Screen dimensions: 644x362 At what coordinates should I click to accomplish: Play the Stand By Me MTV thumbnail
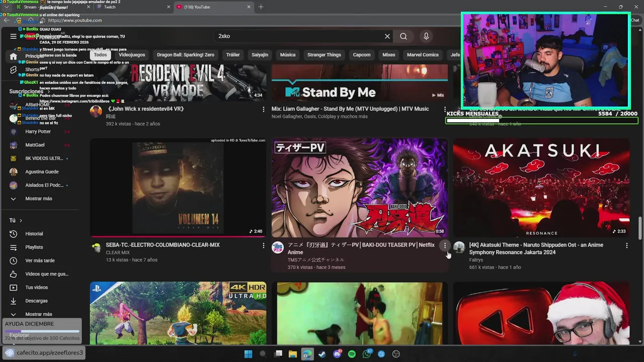click(360, 82)
